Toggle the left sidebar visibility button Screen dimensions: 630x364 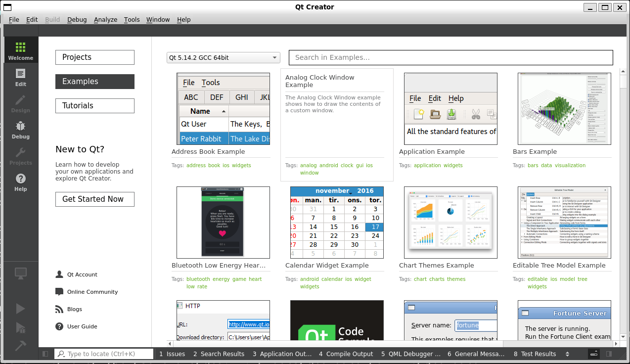point(45,354)
